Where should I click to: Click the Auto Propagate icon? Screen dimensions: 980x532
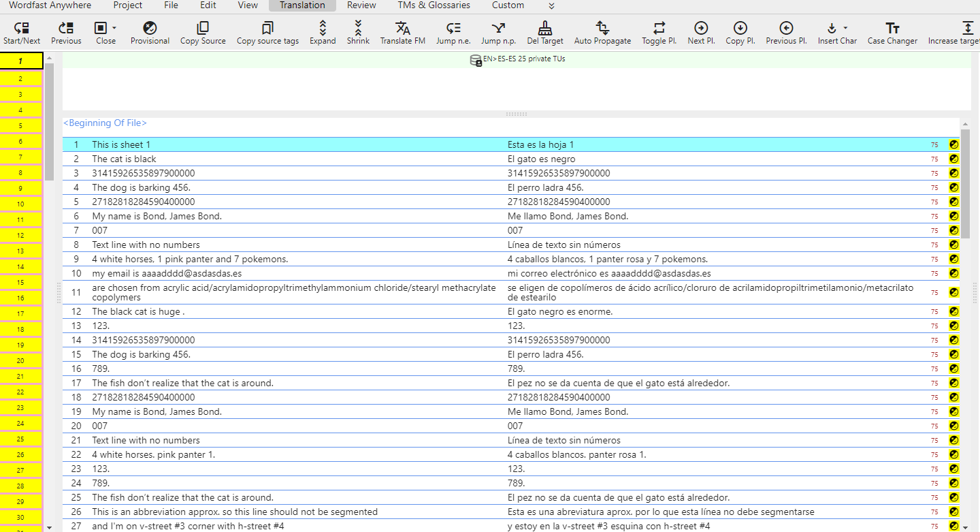click(602, 28)
